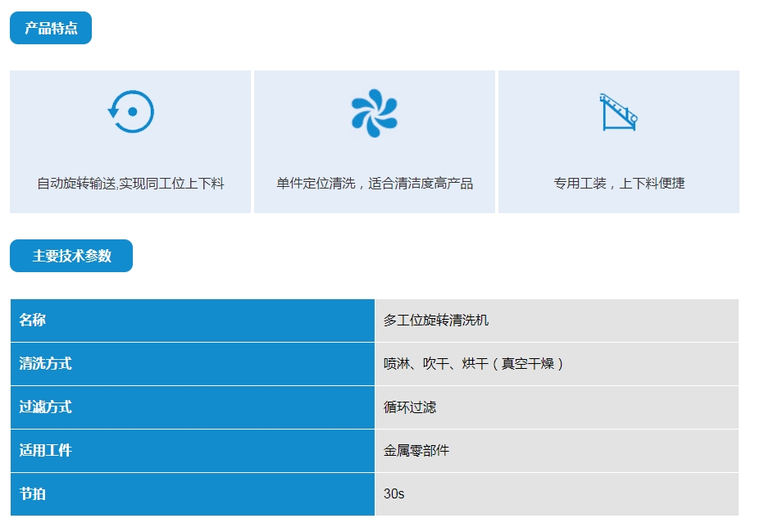
Task: Click the 喷淋、吹干、烘干 value cell
Action: click(x=556, y=364)
